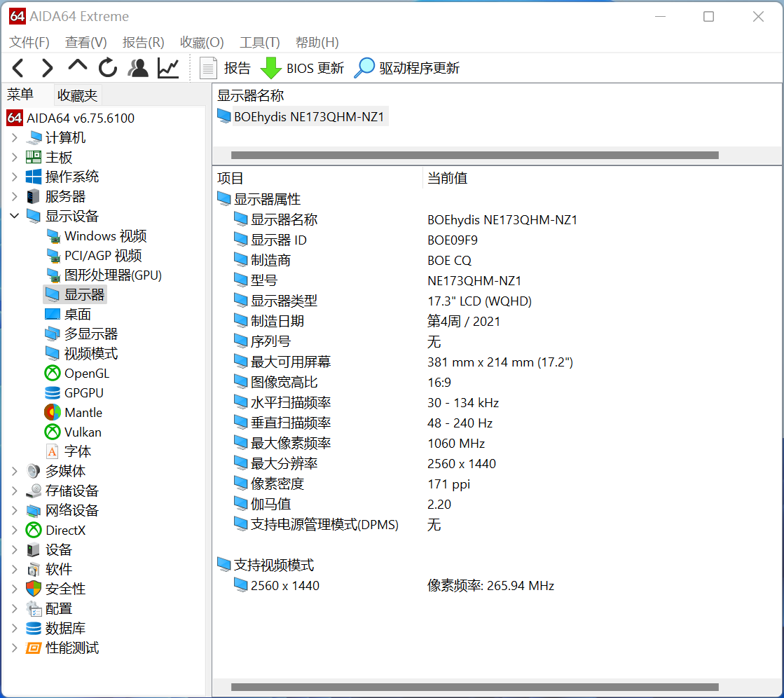Click the bottom pane horizontal scrollbar

tap(475, 687)
